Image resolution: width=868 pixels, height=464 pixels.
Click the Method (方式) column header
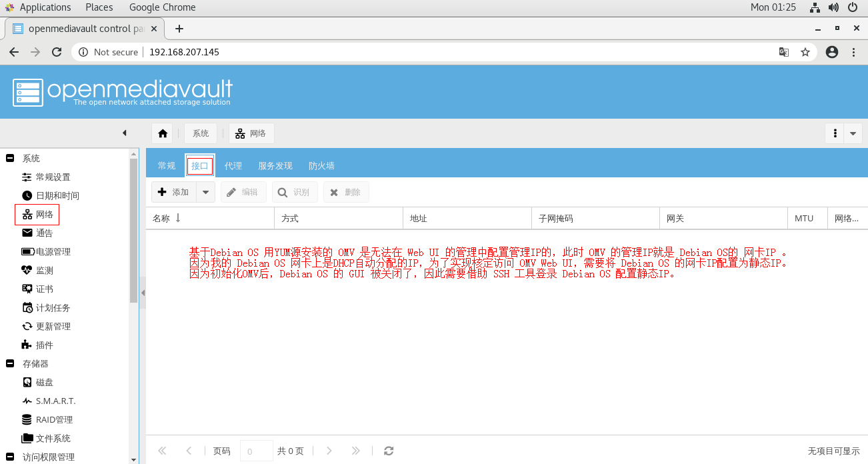click(339, 218)
